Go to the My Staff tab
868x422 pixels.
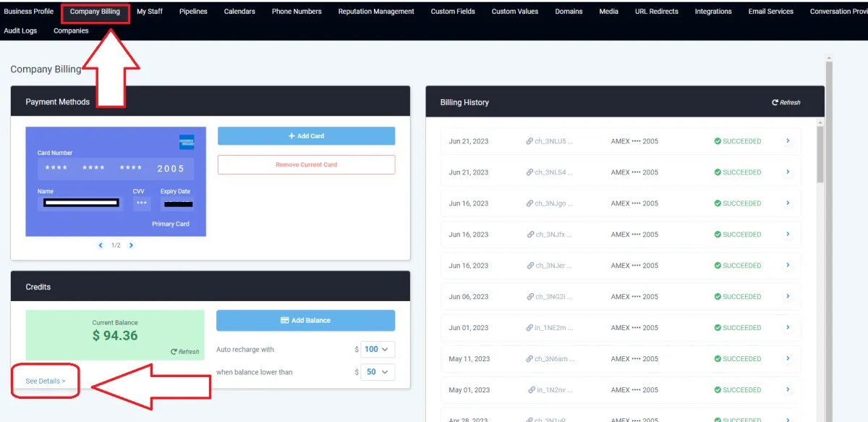click(x=150, y=12)
